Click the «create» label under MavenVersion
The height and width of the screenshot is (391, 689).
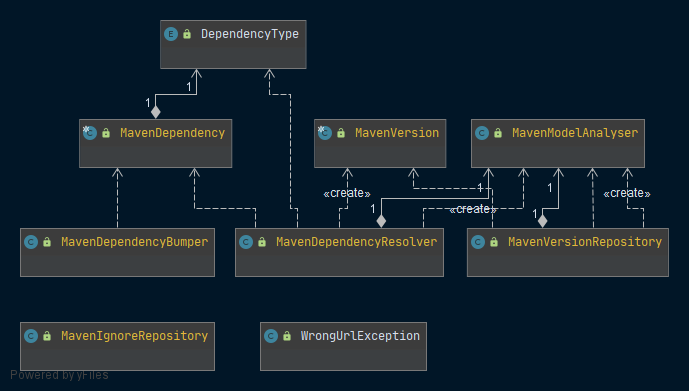pyautogui.click(x=347, y=193)
